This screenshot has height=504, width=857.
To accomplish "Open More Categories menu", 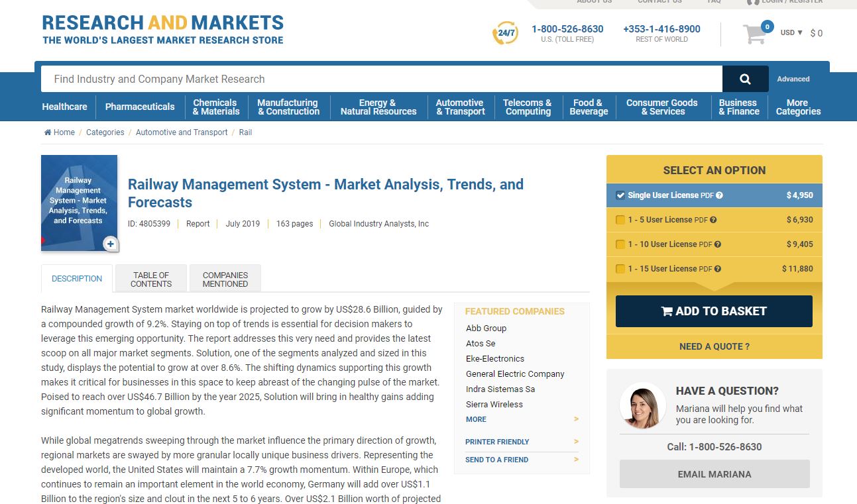I will (x=798, y=107).
